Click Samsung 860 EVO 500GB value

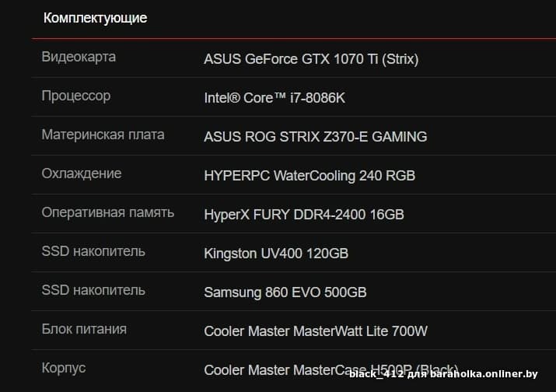click(x=285, y=292)
